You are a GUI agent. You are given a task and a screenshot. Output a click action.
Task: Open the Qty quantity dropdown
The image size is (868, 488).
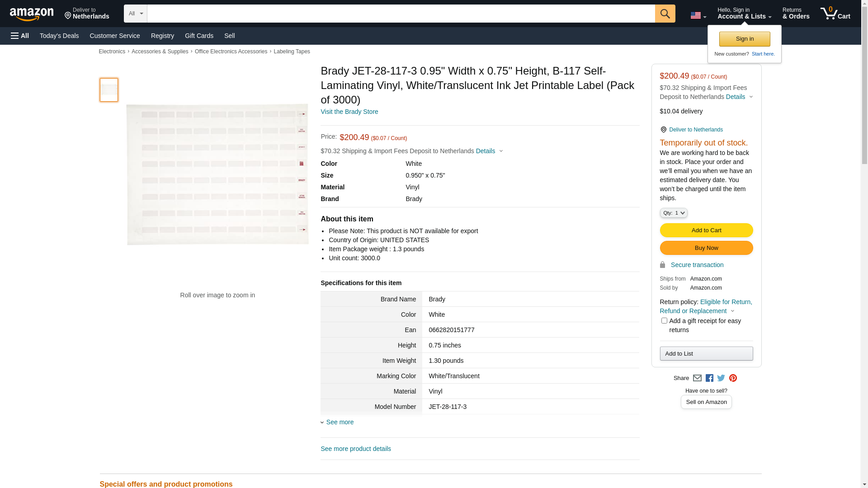673,213
